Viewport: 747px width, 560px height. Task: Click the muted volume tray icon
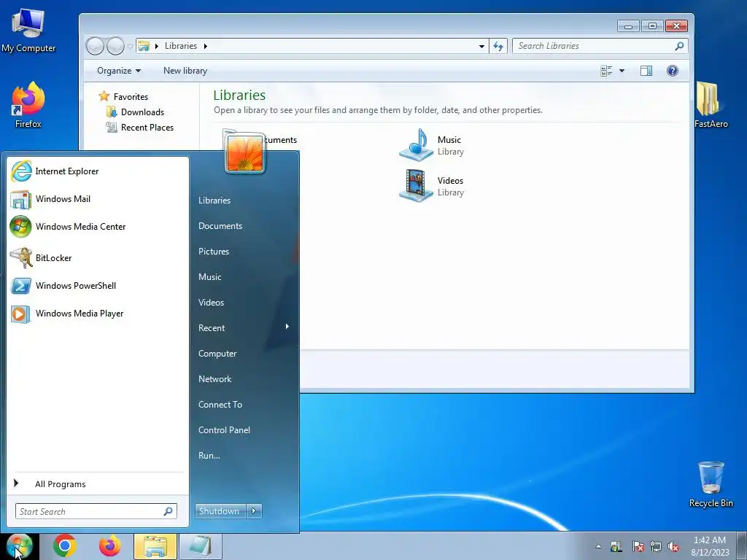[x=673, y=547]
